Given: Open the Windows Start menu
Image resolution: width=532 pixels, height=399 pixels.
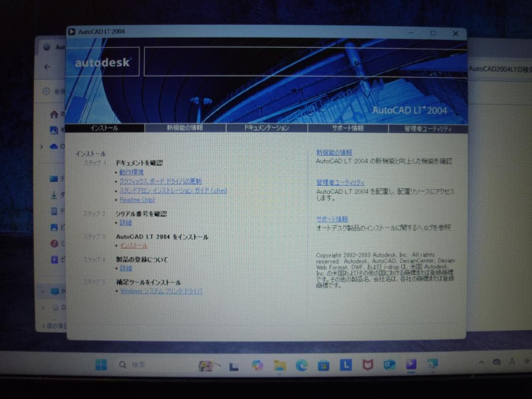Looking at the screenshot, I should [x=101, y=365].
